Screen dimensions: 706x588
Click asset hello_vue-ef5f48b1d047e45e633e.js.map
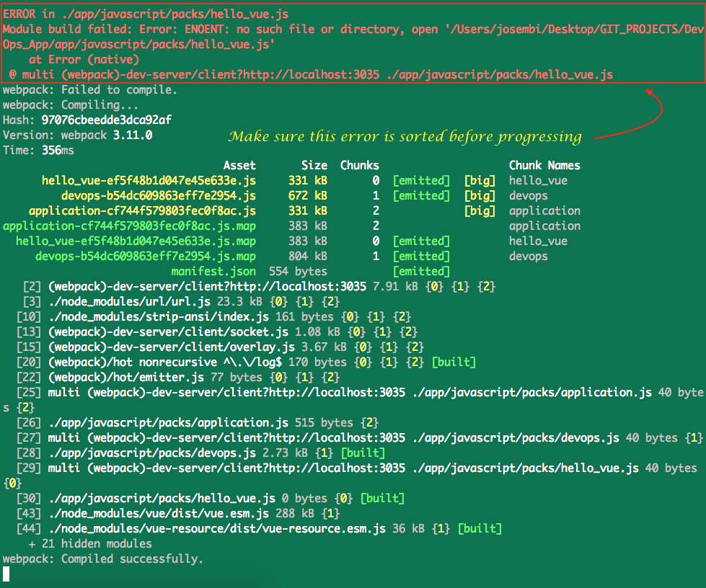tap(136, 241)
